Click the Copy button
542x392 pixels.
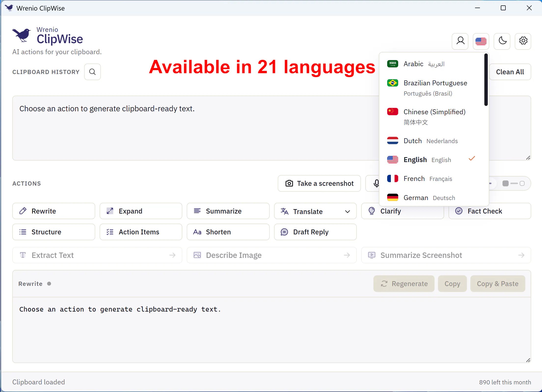click(x=452, y=284)
